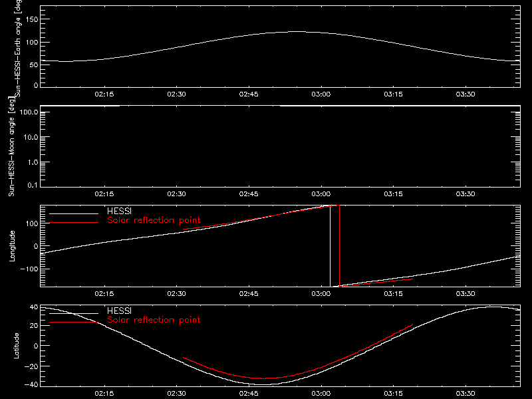
Task: Click the 100.0 tick label in Moon angle plot
Action: 29,112
